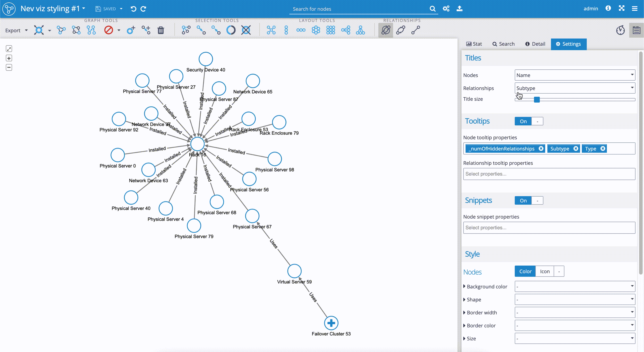
Task: Click the Color button under Nodes style
Action: [x=525, y=271]
